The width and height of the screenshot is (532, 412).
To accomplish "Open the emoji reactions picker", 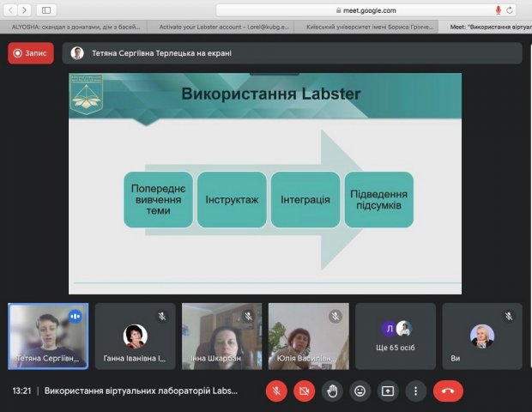I will [x=360, y=391].
